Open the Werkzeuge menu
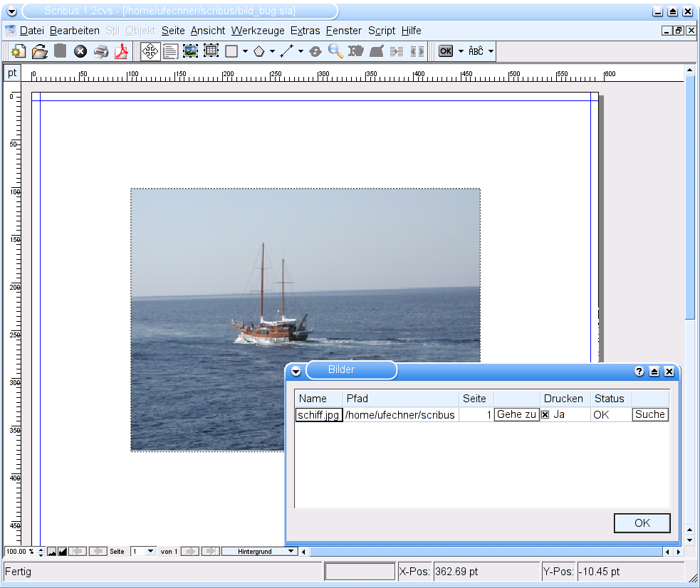Image resolution: width=700 pixels, height=588 pixels. click(x=258, y=31)
